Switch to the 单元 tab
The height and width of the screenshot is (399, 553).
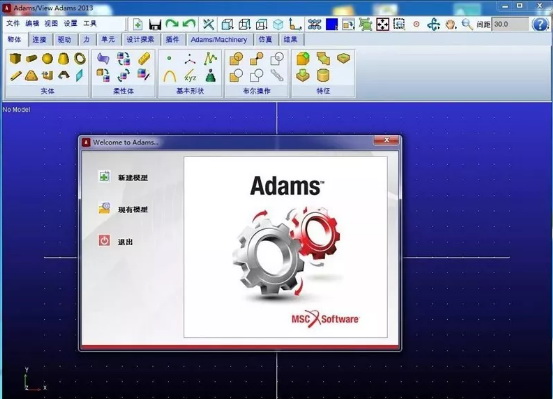tap(108, 40)
